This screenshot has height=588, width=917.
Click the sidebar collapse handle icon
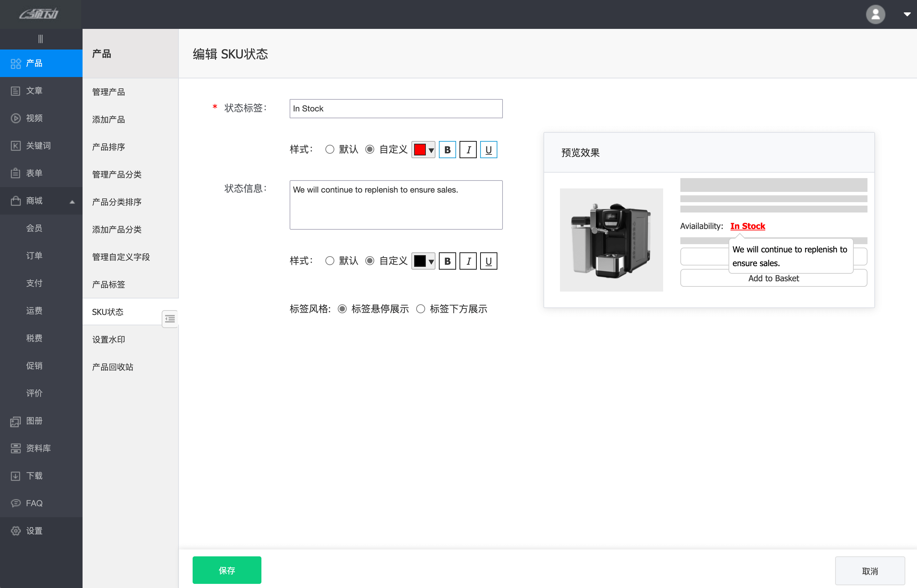41,39
